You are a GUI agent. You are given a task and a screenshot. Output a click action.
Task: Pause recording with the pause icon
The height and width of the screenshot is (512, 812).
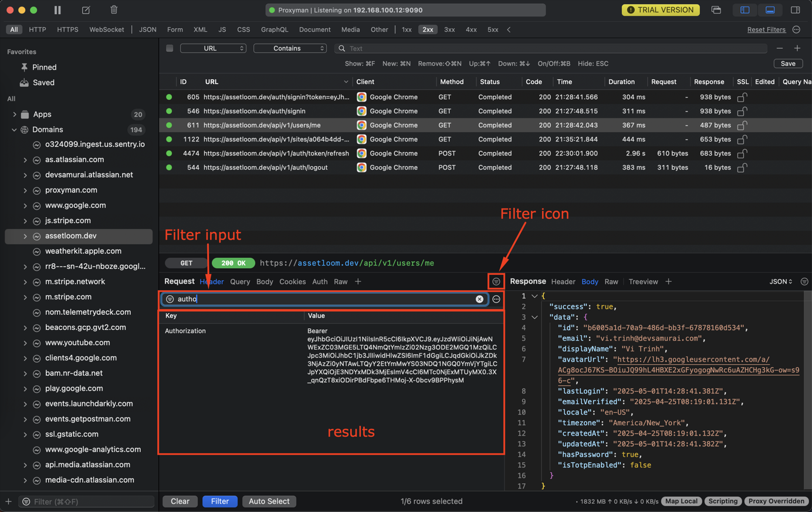pos(57,10)
